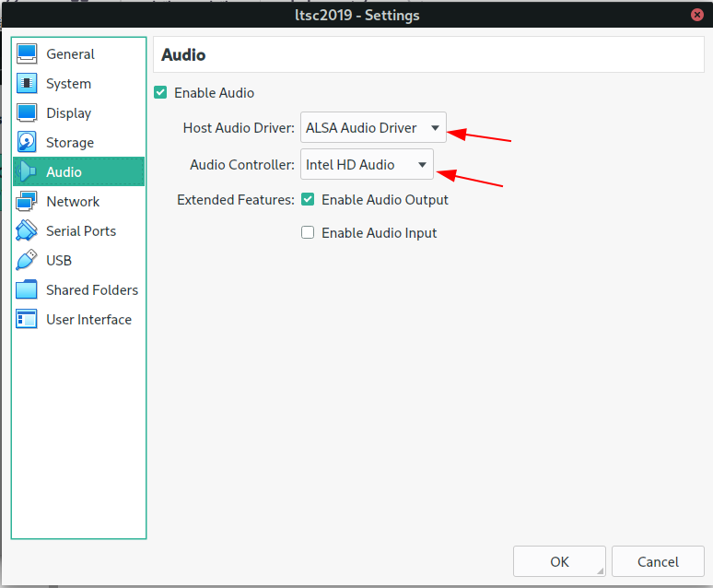Open the Audio Controller dropdown

tap(367, 164)
